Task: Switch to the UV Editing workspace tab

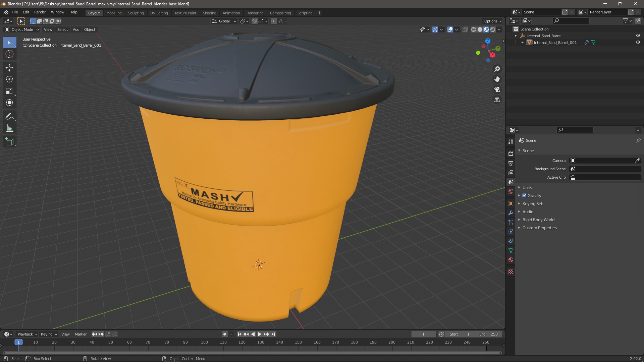Action: point(159,13)
